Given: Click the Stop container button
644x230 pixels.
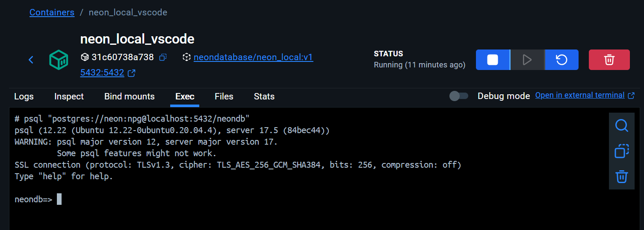Looking at the screenshot, I should point(493,60).
